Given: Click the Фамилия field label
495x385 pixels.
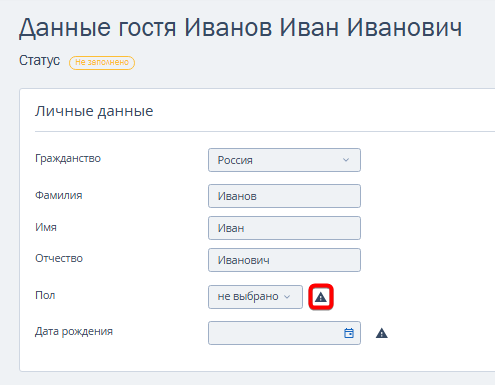Looking at the screenshot, I should pos(59,195).
